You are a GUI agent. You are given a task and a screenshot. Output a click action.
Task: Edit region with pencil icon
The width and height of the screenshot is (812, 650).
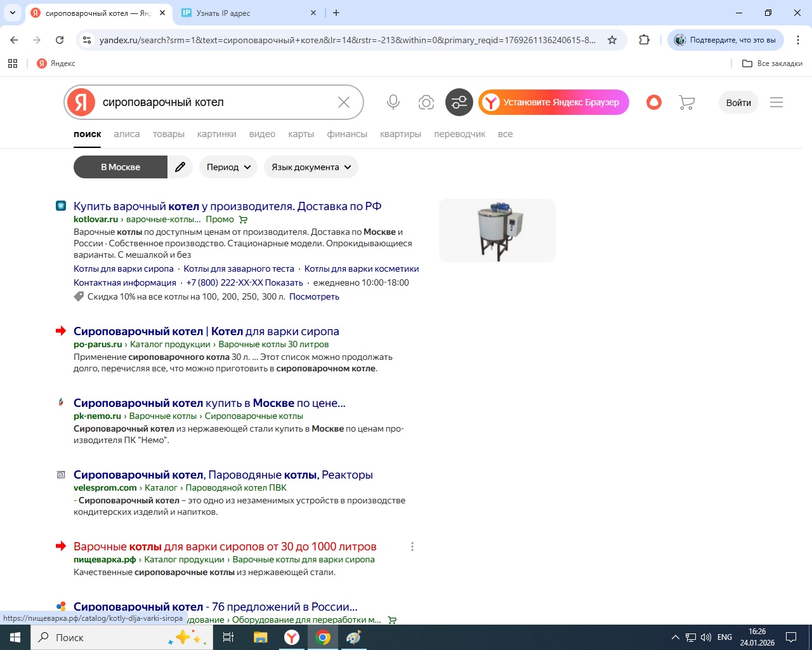(x=180, y=167)
